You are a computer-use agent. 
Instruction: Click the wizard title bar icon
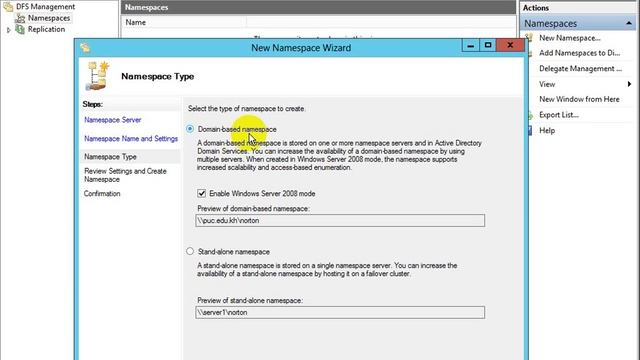85,48
